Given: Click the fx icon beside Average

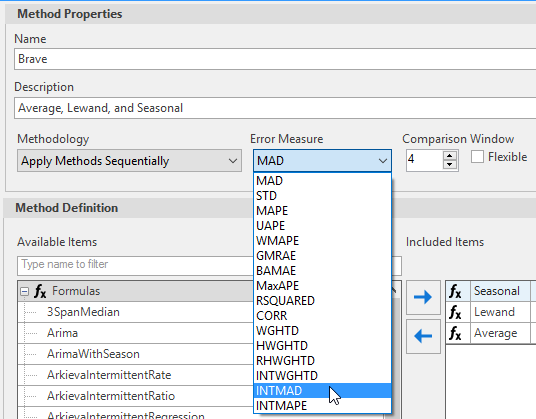Looking at the screenshot, I should (x=455, y=333).
